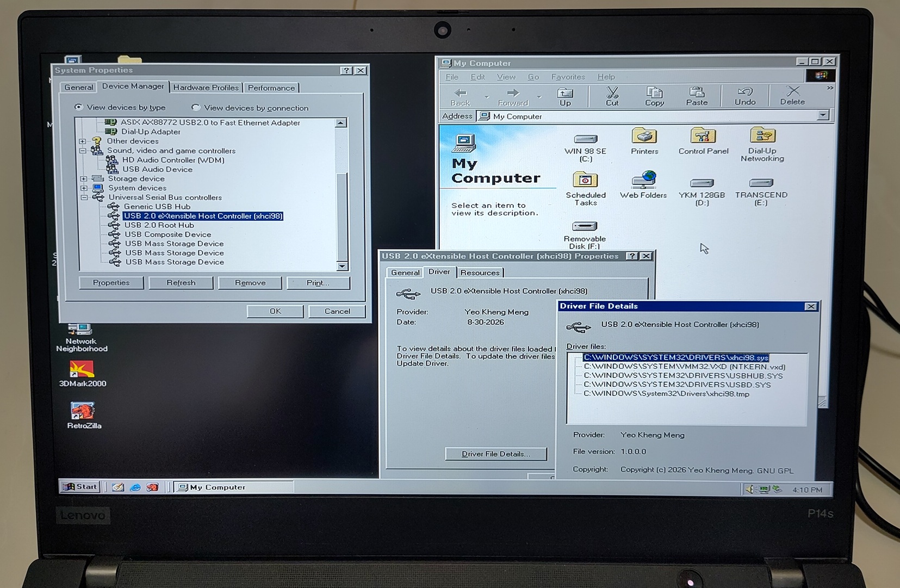Click the Print... button
Viewport: 900px width, 588px height.
coord(318,283)
